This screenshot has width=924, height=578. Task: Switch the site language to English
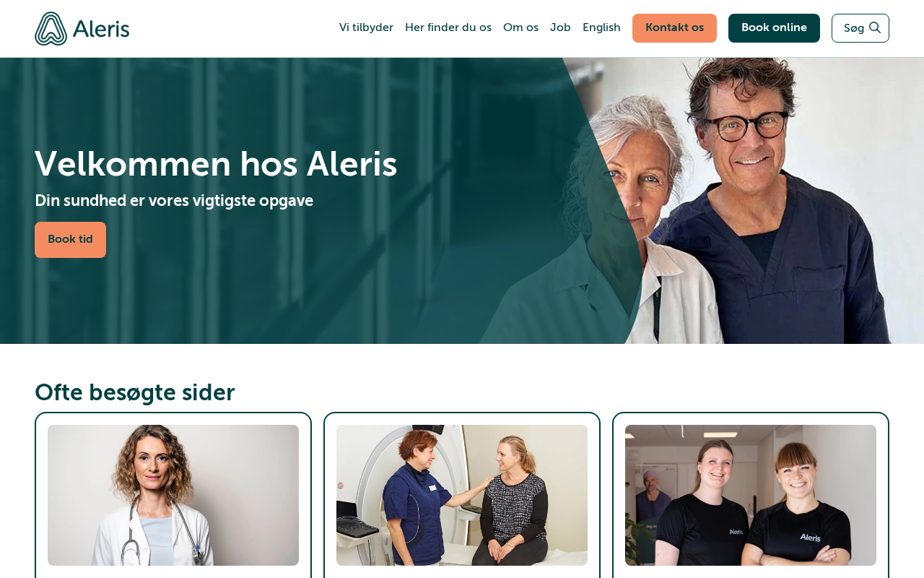(x=601, y=27)
